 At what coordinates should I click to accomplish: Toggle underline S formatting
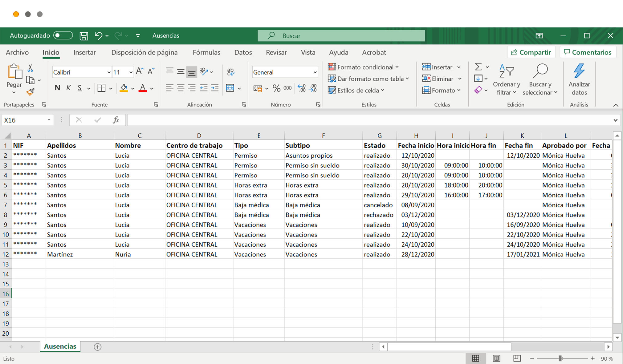coord(79,88)
